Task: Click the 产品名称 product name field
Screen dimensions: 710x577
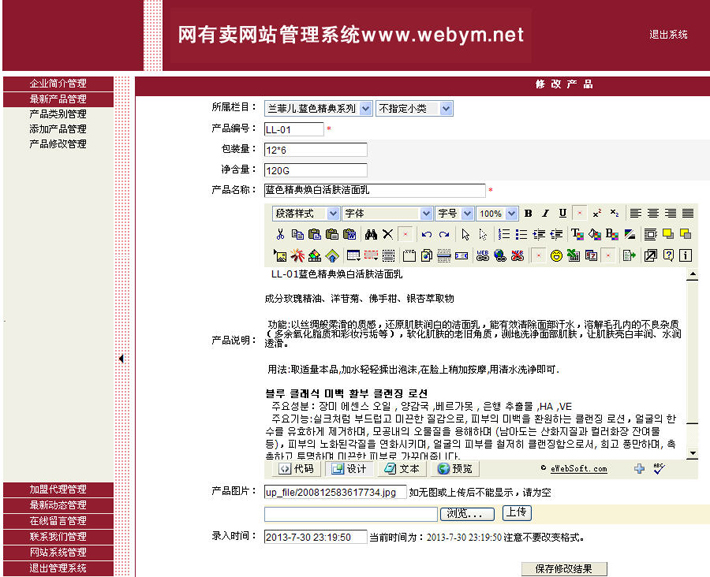Action: click(x=374, y=190)
